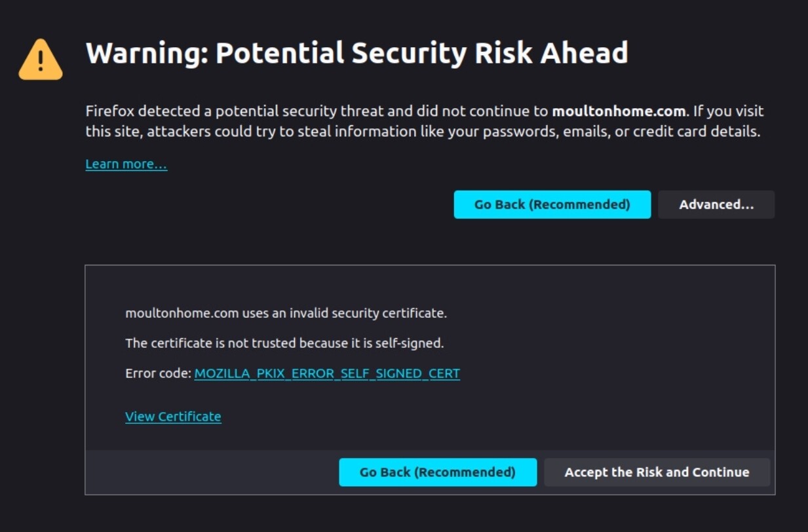
Task: Click the MOZILLA_PKIX_ERROR_SELF_SIGNED_CERT error code link
Action: pos(327,373)
